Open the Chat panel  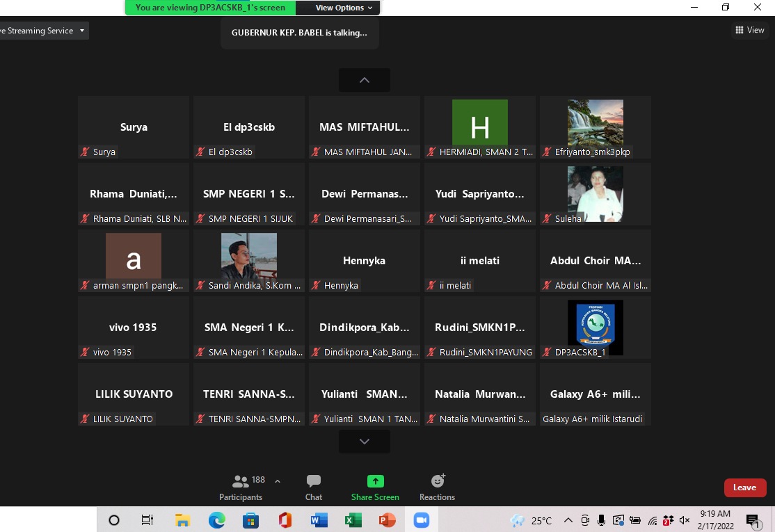(314, 487)
